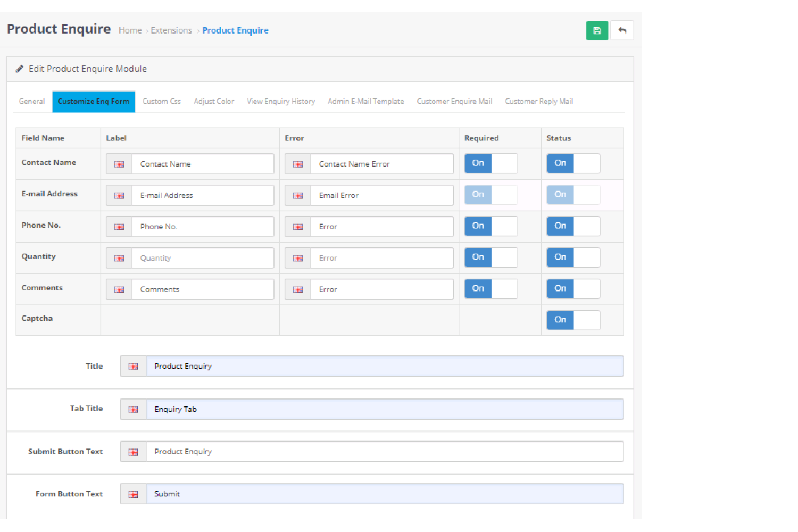
Task: Click the pencil icon beside Edit Product Enquire Module
Action: point(20,69)
